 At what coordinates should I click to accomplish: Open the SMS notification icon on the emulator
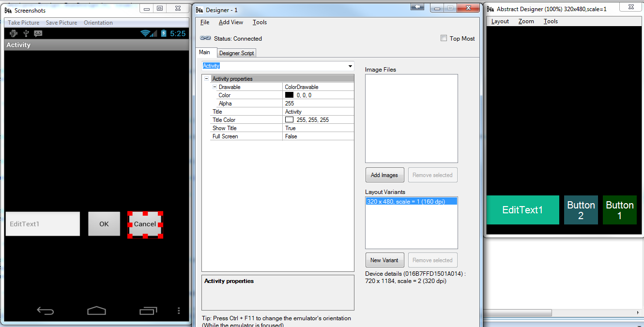point(38,33)
